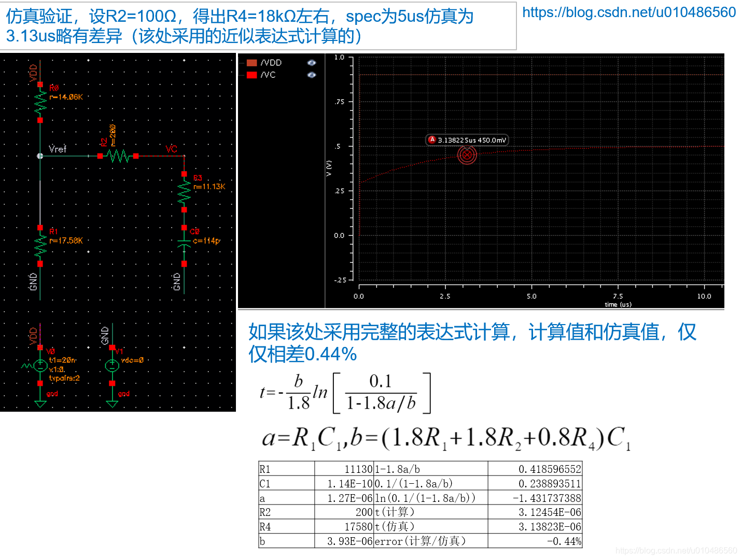Toggle visibility eye for /VC trace

[311, 75]
